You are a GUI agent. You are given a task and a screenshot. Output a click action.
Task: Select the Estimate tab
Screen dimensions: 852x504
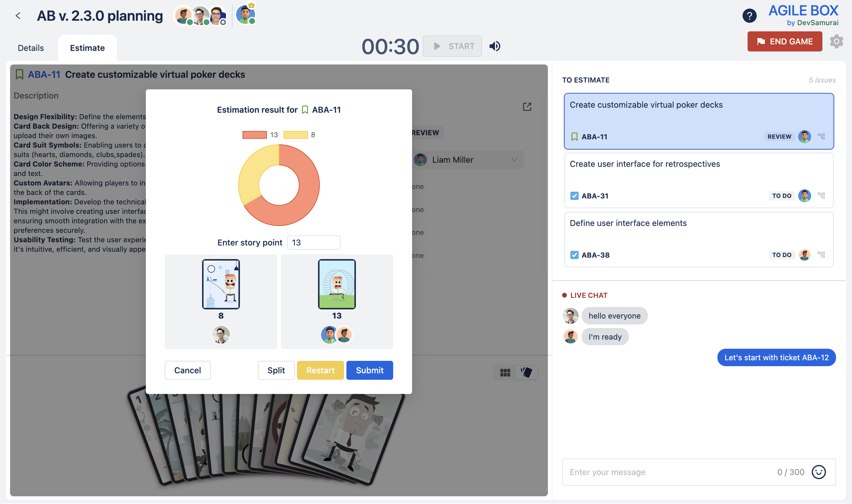(87, 48)
